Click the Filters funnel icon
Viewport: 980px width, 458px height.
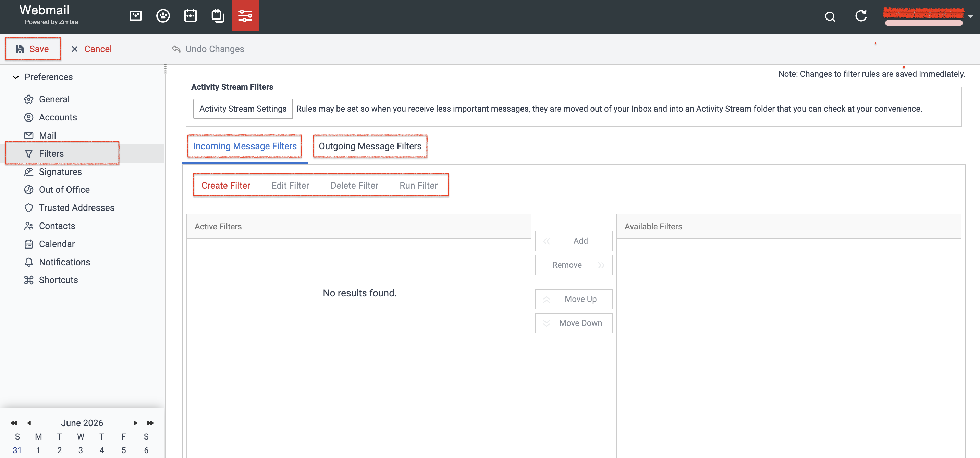coord(29,154)
